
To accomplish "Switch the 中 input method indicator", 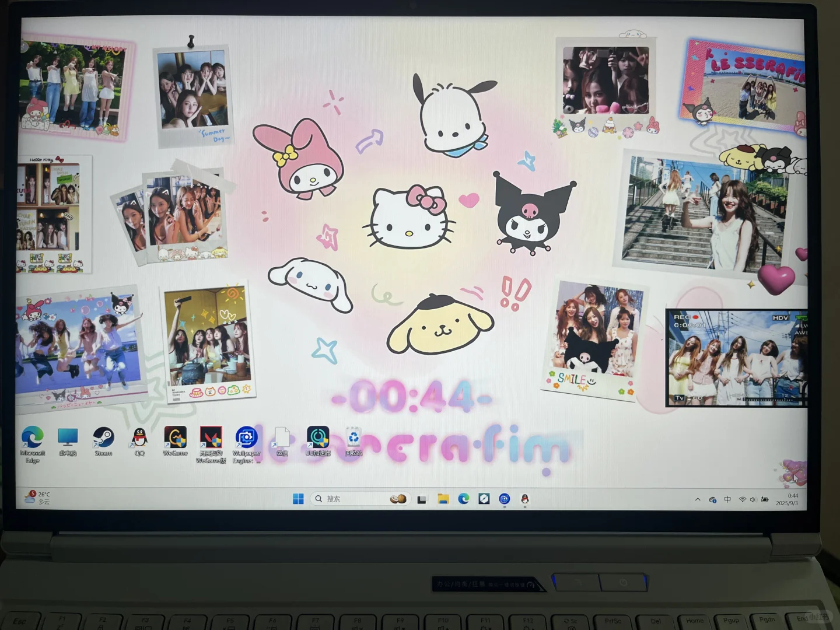I will coord(727,499).
